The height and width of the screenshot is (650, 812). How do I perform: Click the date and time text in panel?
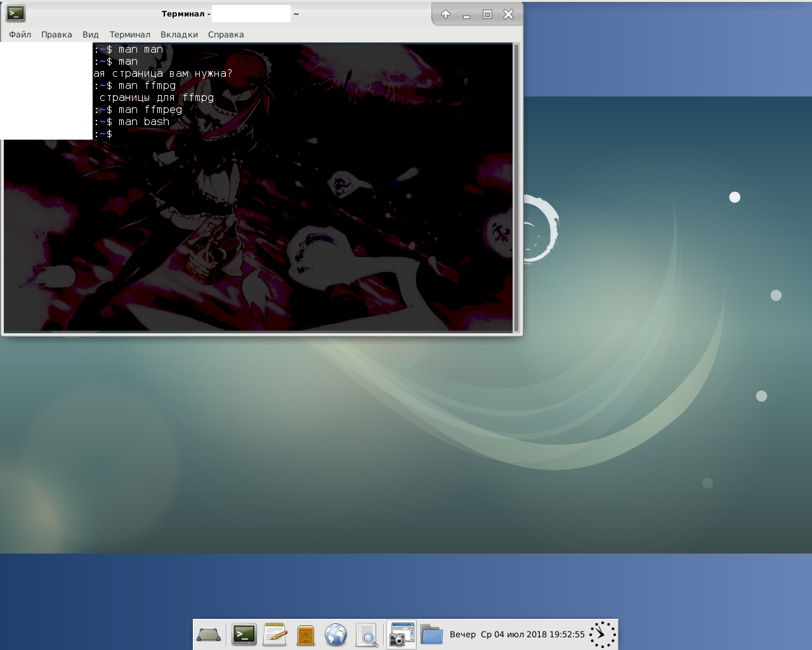pos(533,634)
